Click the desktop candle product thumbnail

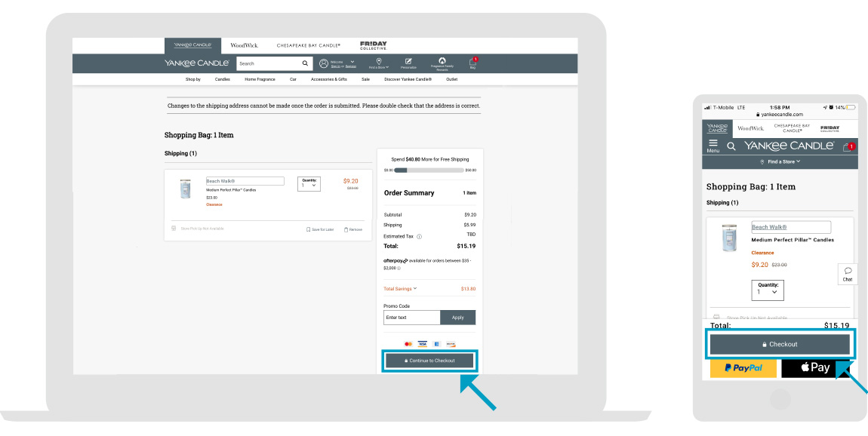click(185, 189)
